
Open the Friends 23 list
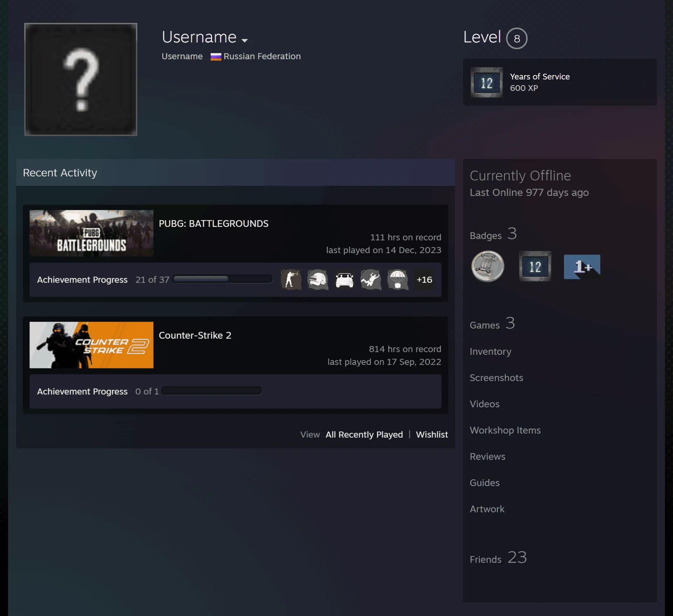tap(498, 558)
